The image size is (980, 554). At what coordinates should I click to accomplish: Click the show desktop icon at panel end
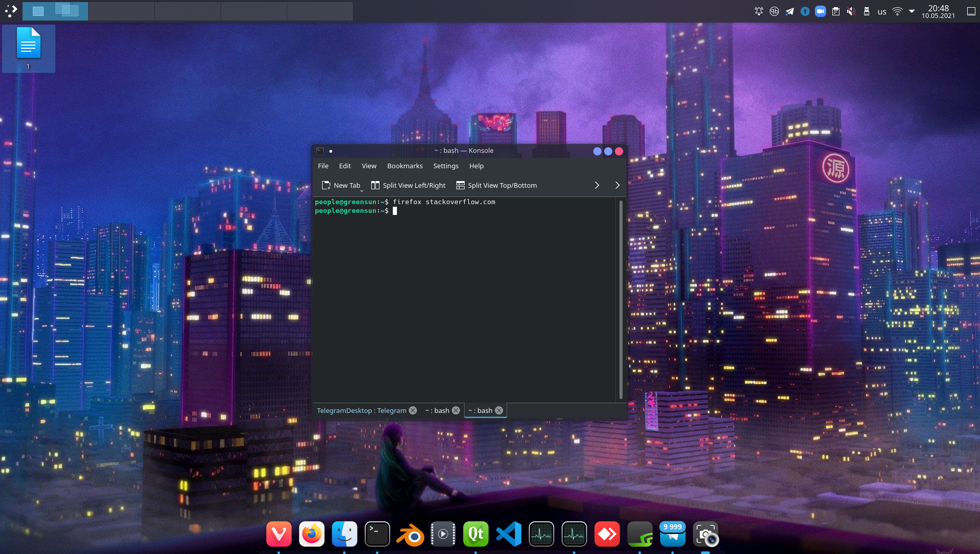971,11
